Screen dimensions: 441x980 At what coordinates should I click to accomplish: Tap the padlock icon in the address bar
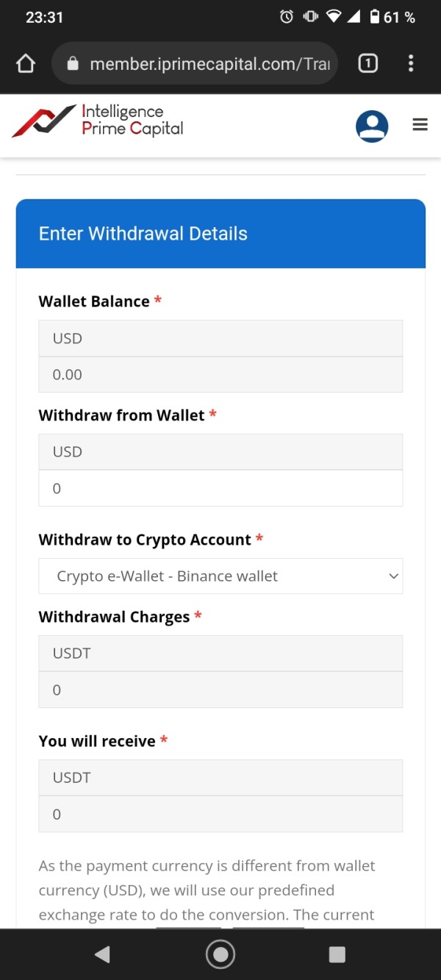73,64
